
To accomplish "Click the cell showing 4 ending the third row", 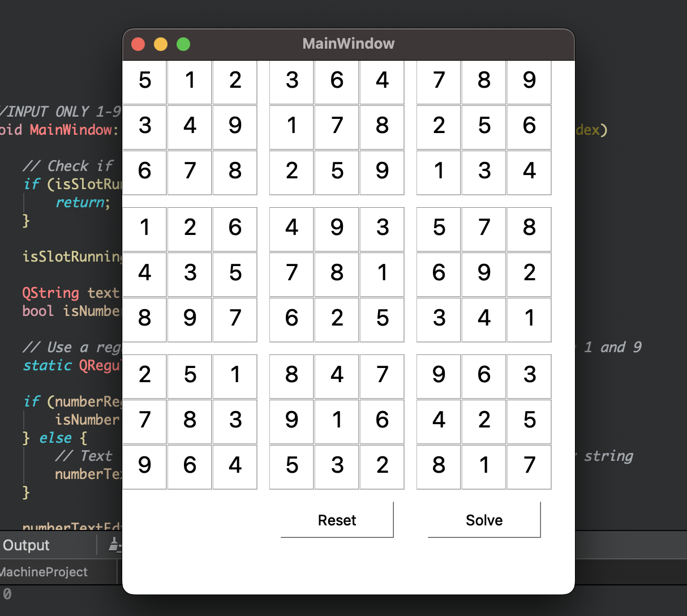I will (x=529, y=172).
